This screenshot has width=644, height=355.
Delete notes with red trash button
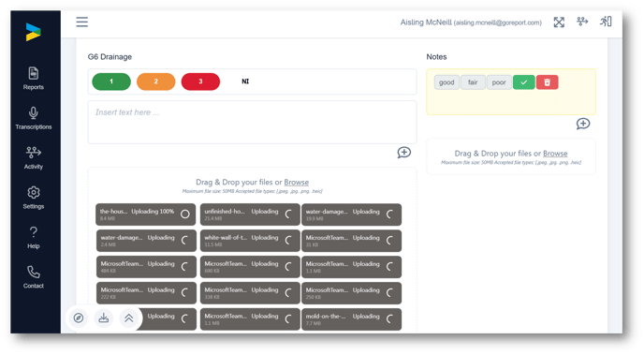tap(547, 82)
